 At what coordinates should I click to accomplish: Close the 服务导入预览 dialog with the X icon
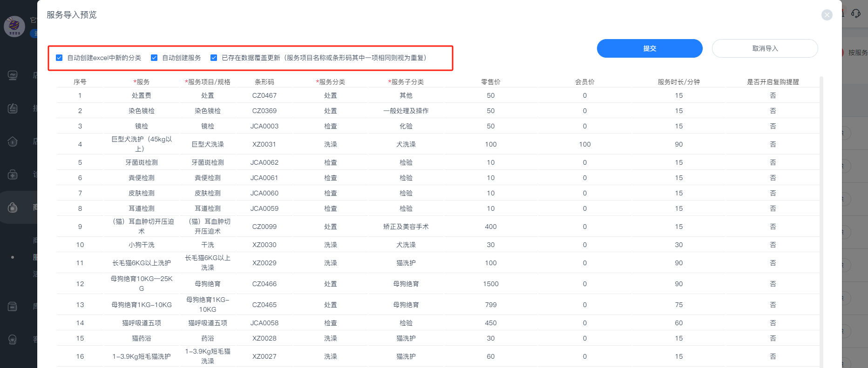(827, 15)
